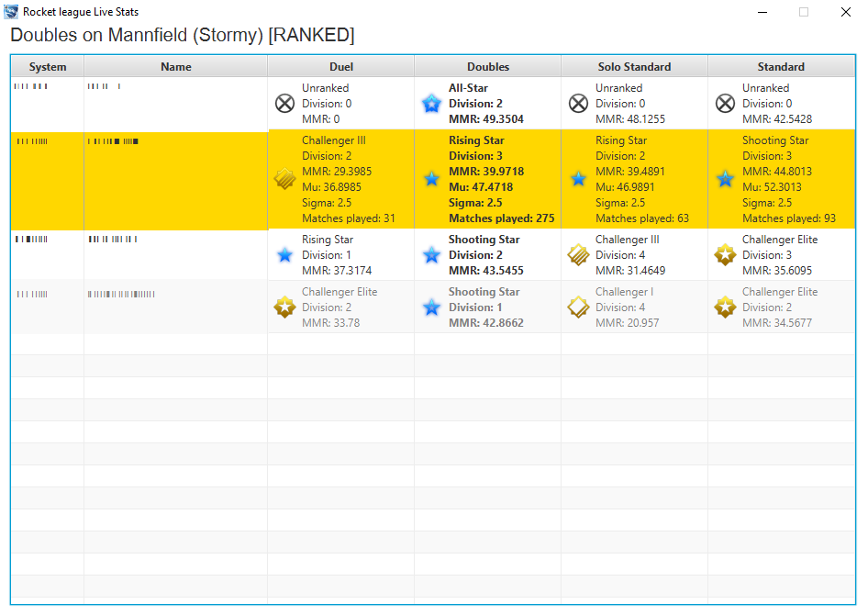Click the 'Mu: 46.9891' value
Viewport: 868px width, 615px height.
tap(625, 187)
